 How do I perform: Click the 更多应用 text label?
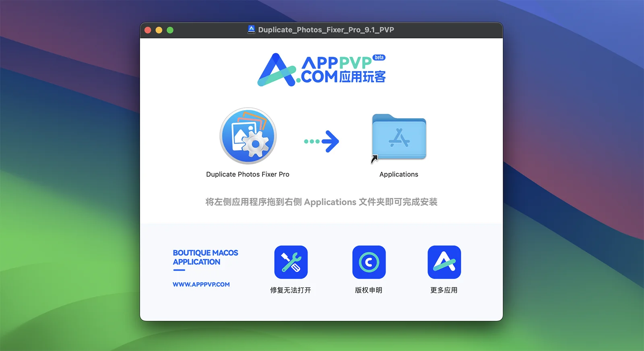click(444, 290)
